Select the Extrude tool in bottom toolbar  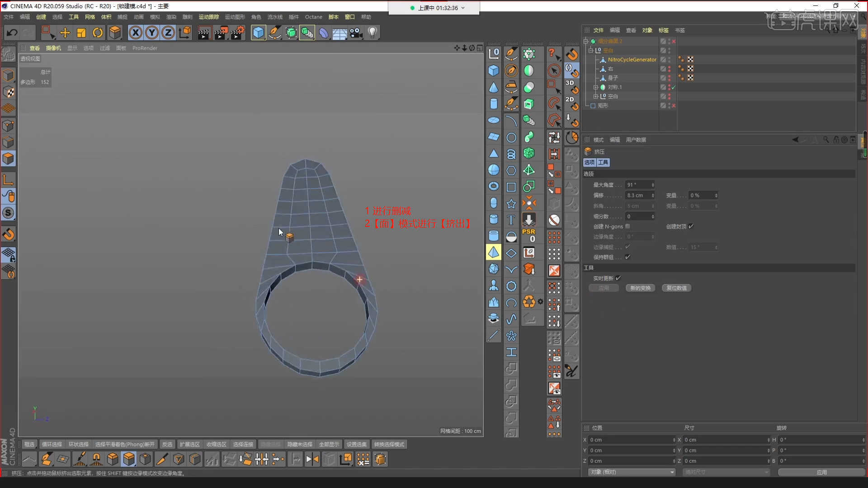coord(129,459)
